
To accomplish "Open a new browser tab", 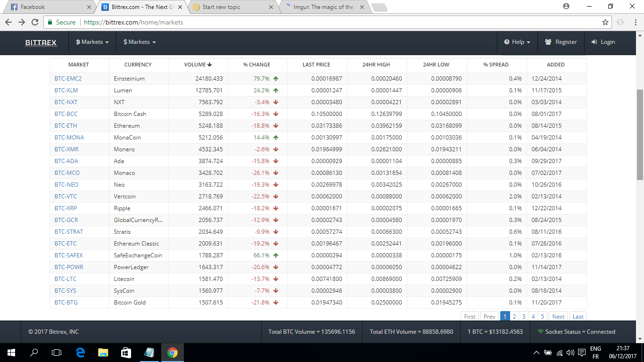I will pos(380,8).
